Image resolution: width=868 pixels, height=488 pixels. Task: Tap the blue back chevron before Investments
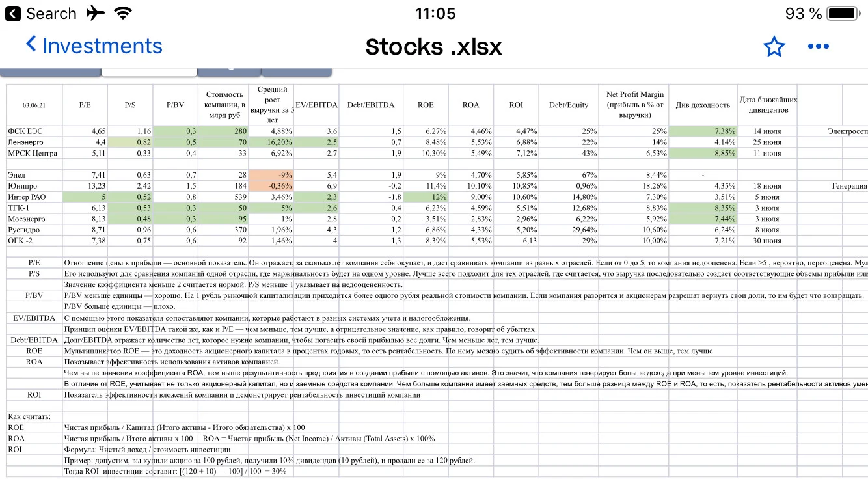[31, 45]
